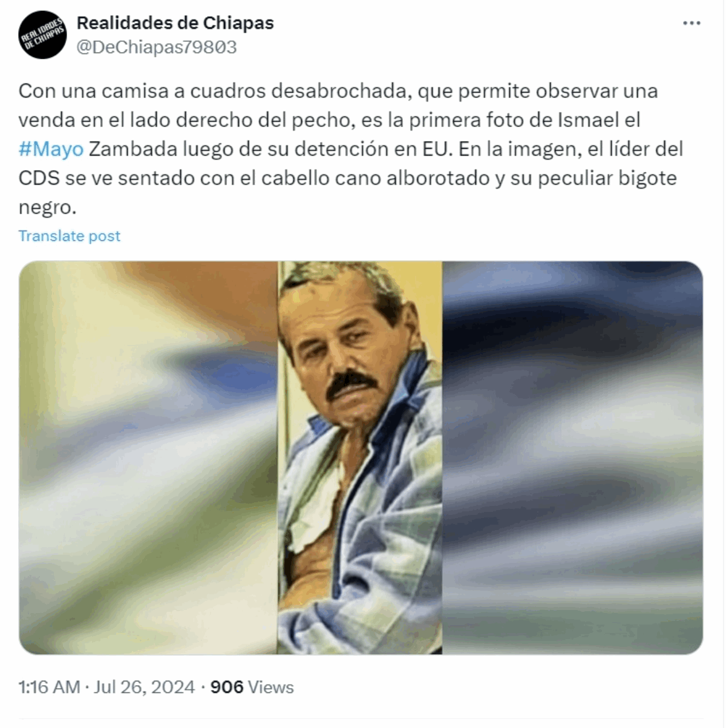726x728 pixels.
Task: Open the 906 view count number
Action: coord(227,687)
